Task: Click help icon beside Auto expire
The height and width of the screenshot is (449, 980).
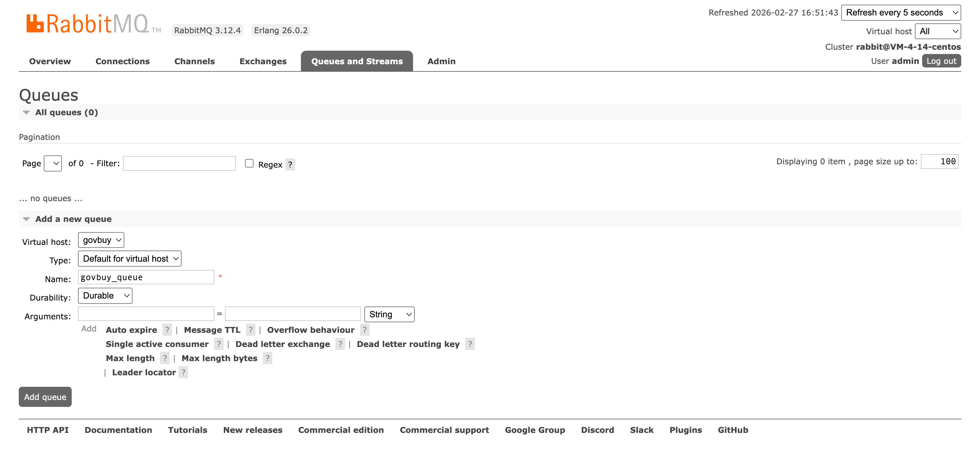Action: point(167,330)
